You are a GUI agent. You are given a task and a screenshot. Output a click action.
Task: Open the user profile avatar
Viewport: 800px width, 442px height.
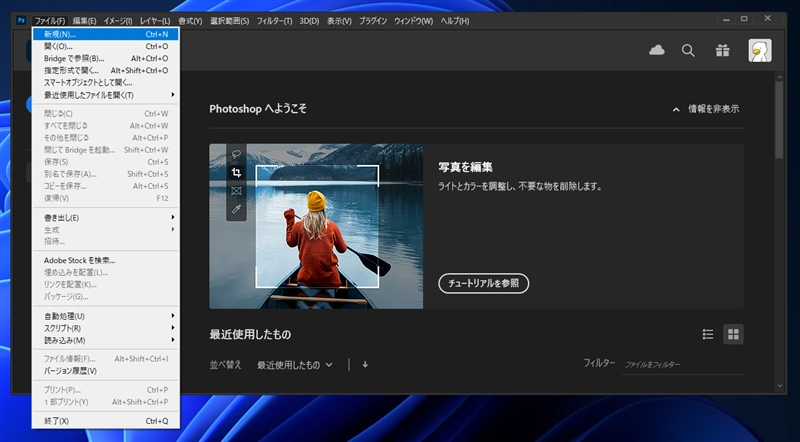(x=760, y=51)
